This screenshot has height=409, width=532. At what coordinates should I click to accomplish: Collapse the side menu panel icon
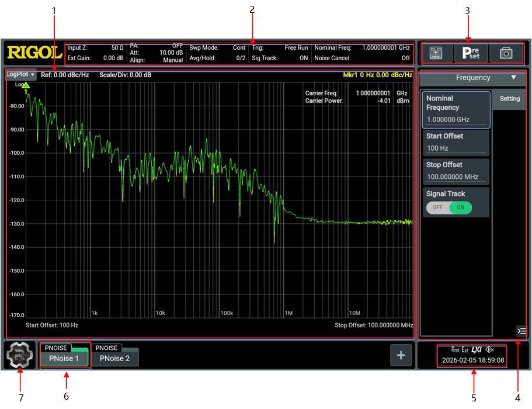pos(521,331)
